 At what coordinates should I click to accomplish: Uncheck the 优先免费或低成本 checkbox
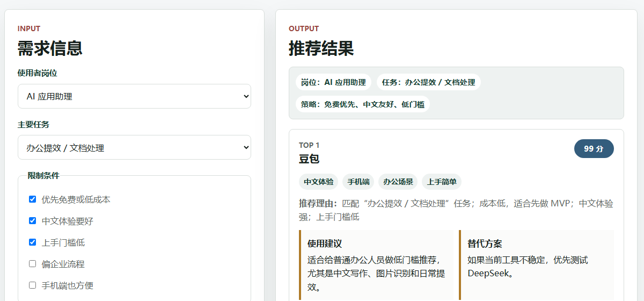click(x=33, y=199)
